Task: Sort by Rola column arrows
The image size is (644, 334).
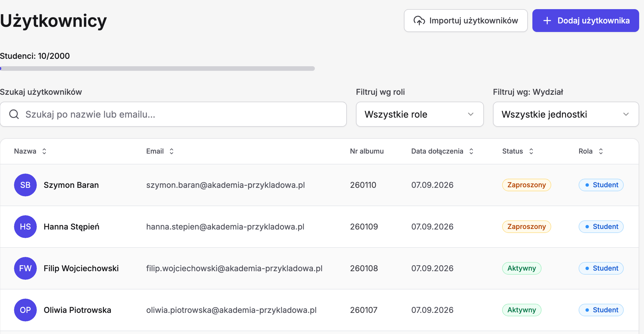Action: (x=601, y=151)
